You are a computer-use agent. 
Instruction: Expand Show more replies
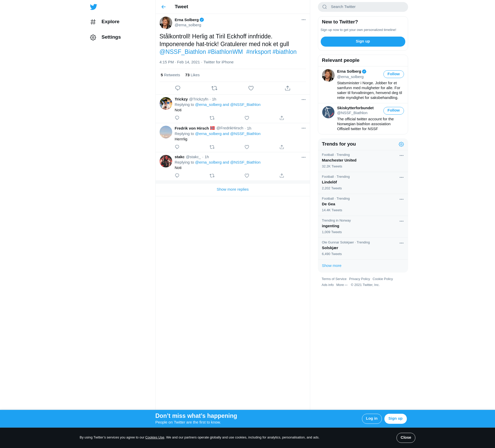click(233, 189)
